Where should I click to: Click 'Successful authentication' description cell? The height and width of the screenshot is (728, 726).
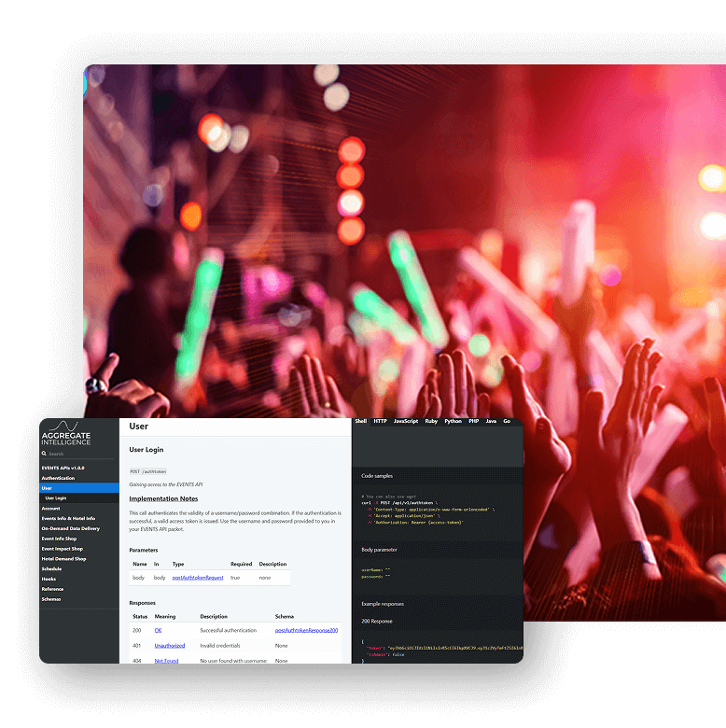click(x=229, y=631)
